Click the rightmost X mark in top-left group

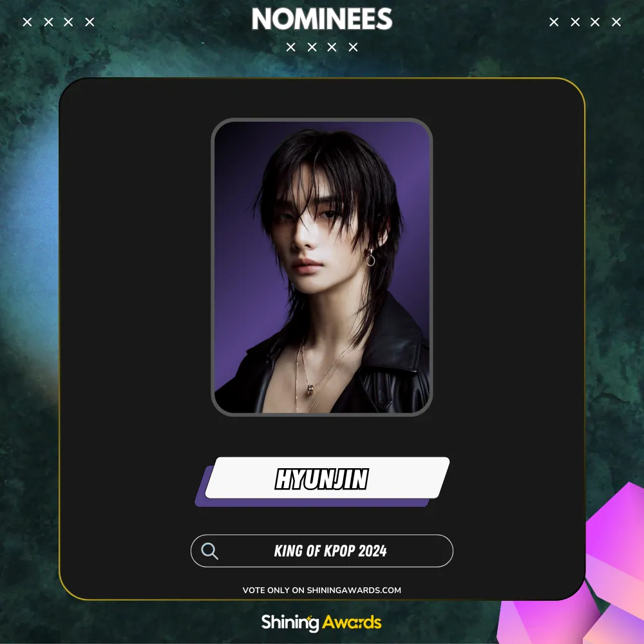[x=90, y=22]
